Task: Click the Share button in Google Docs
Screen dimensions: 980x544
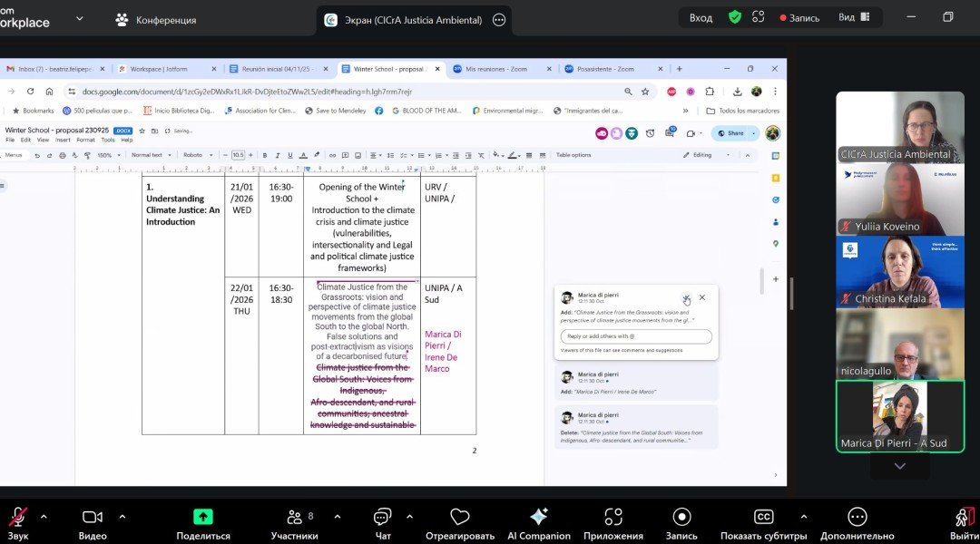Action: [x=730, y=133]
